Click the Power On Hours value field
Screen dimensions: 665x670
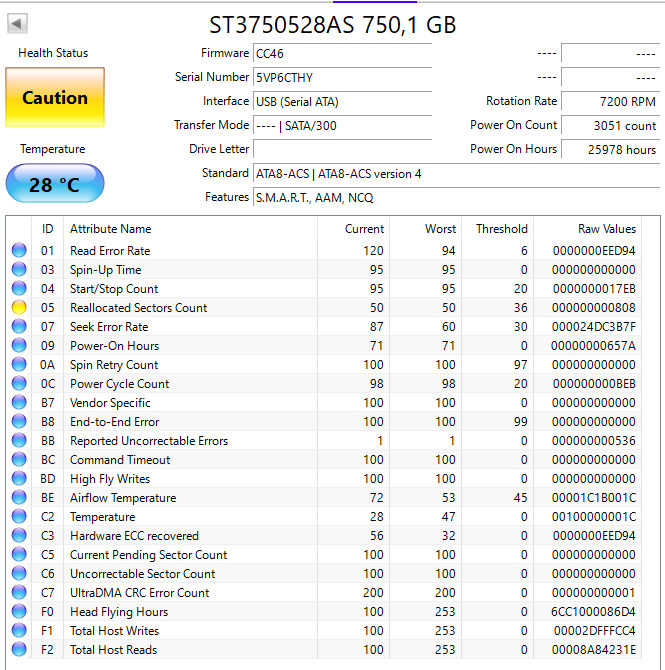(x=609, y=149)
